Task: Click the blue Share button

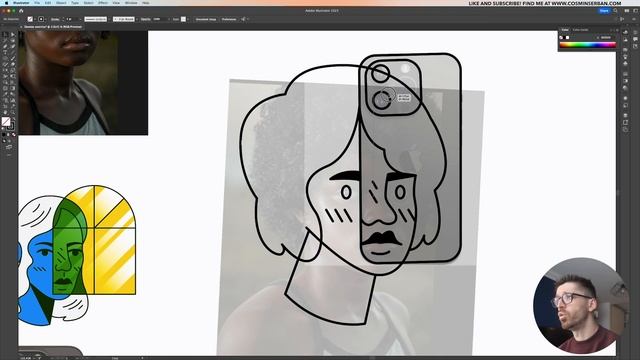Action: (x=604, y=11)
